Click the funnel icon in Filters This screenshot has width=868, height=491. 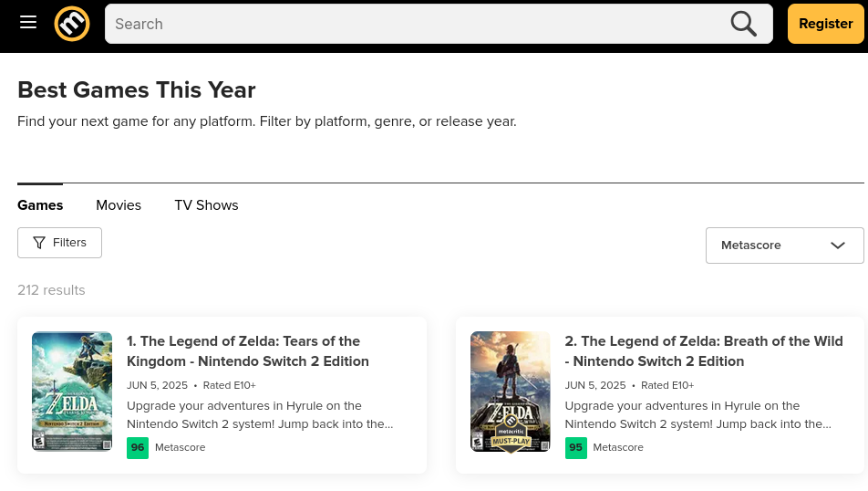pos(38,243)
